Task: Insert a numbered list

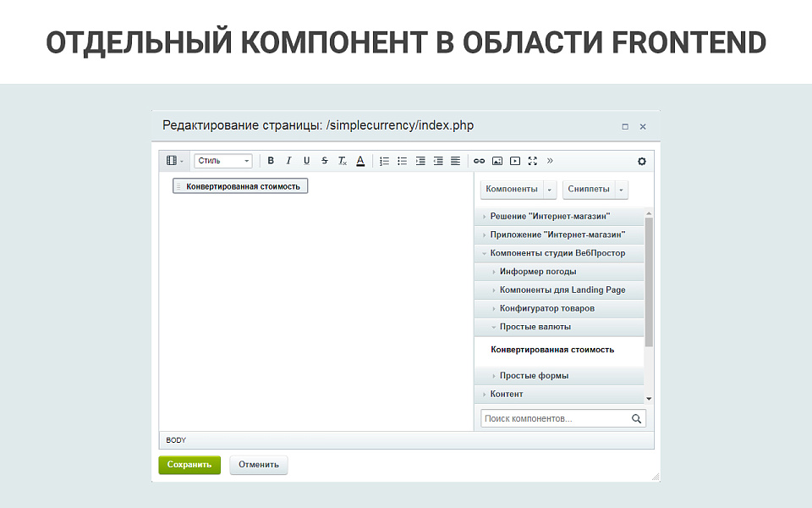Action: [x=384, y=161]
